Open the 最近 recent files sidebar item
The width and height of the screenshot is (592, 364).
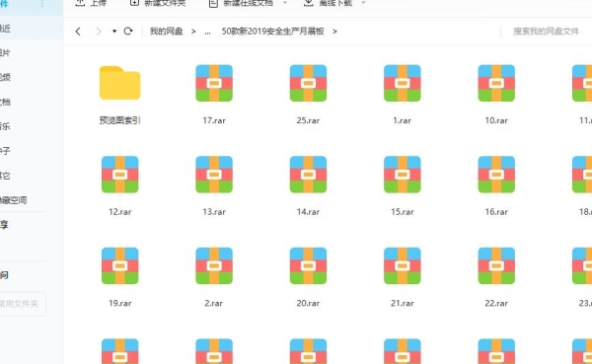pyautogui.click(x=32, y=29)
